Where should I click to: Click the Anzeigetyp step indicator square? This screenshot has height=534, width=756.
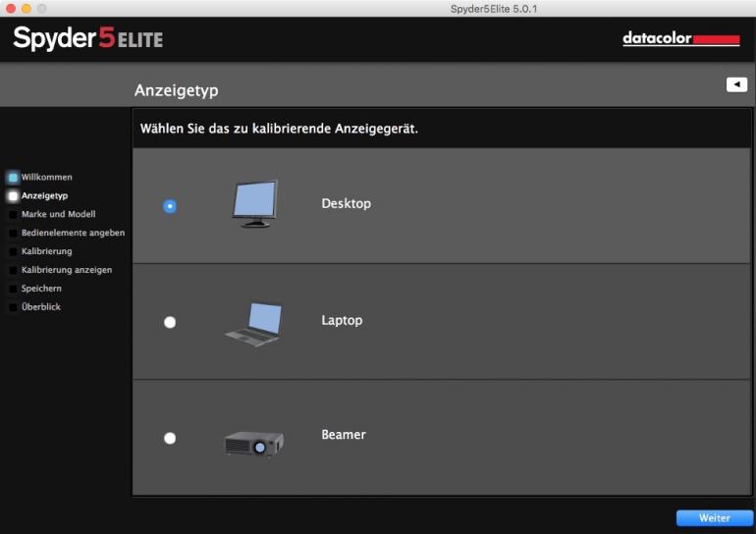tap(13, 196)
